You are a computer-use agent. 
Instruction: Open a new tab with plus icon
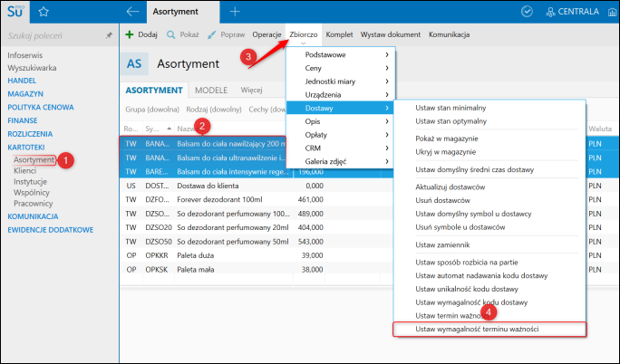[x=235, y=12]
